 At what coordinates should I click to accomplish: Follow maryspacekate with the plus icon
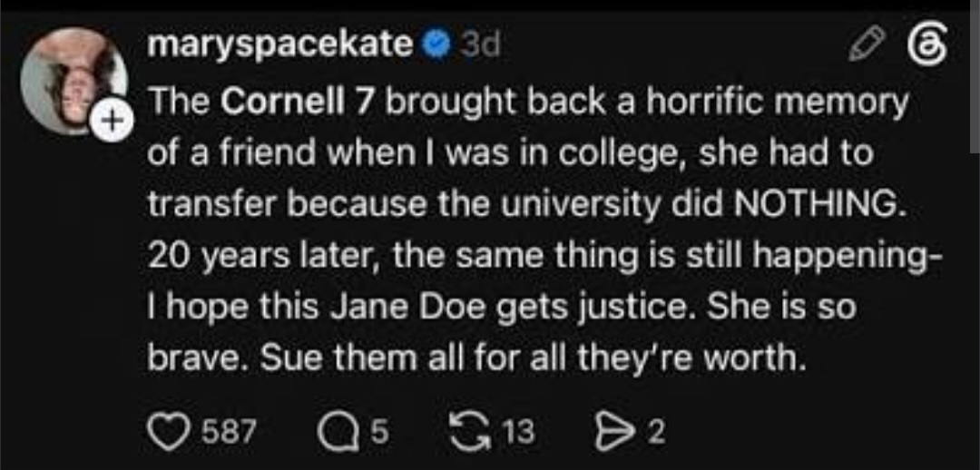(x=112, y=122)
